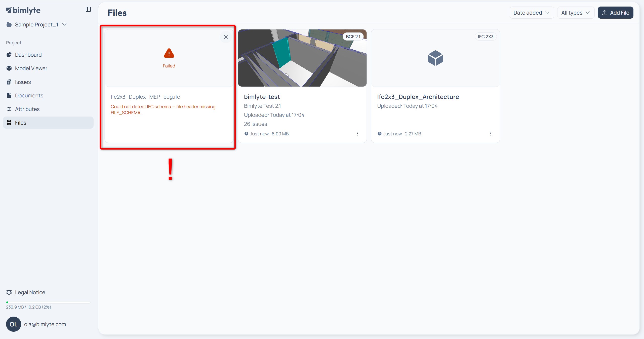Click the BCF 2.1 badge
The image size is (644, 339).
click(353, 36)
